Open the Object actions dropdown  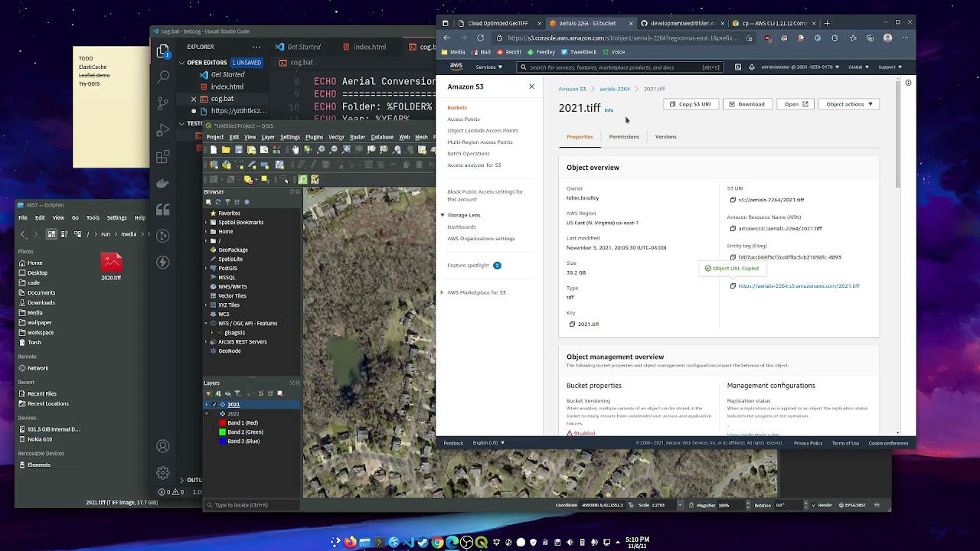click(849, 104)
